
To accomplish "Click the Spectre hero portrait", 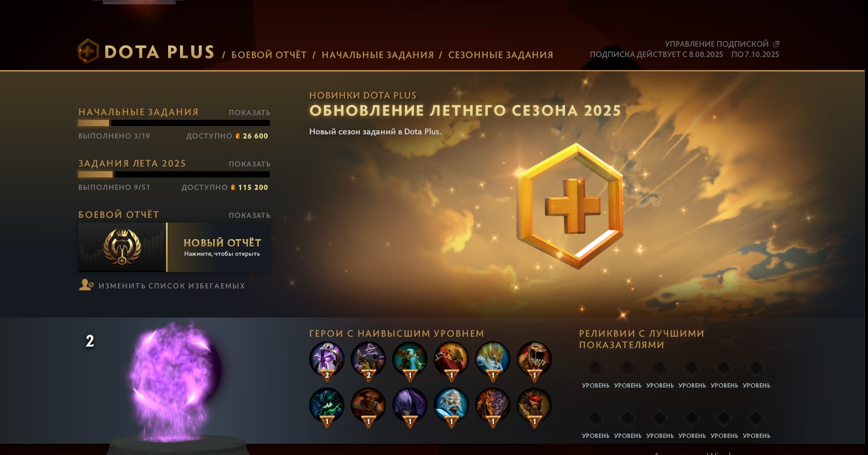I will click(410, 405).
